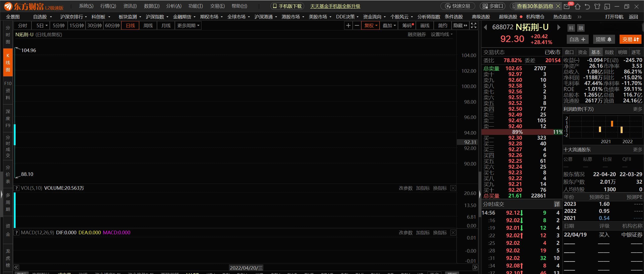Download the mobile version via 手机版下载
The width and height of the screenshot is (644, 274).
click(287, 6)
